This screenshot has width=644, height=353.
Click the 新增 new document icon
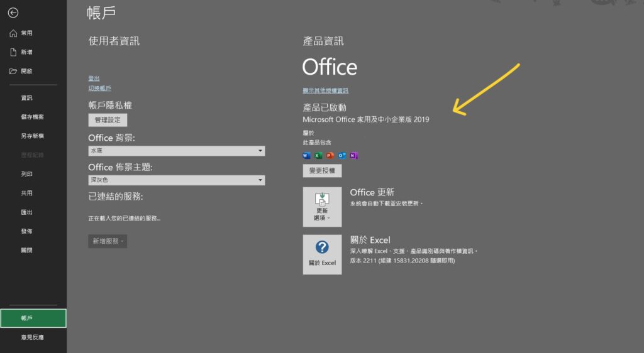tap(13, 52)
